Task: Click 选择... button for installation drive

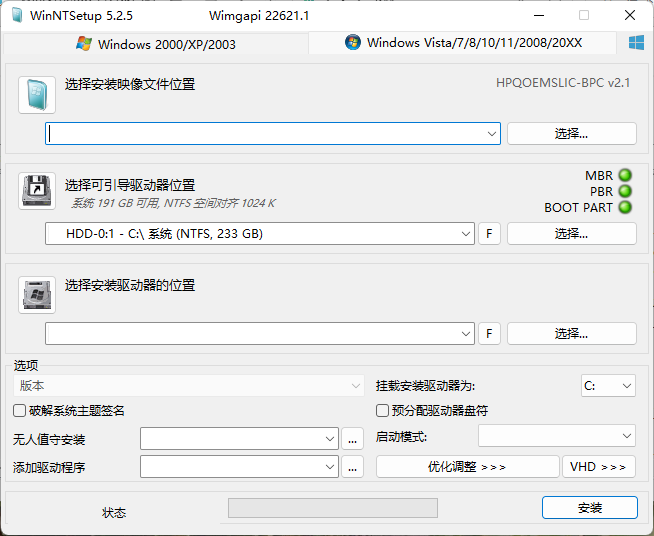Action: [x=571, y=334]
